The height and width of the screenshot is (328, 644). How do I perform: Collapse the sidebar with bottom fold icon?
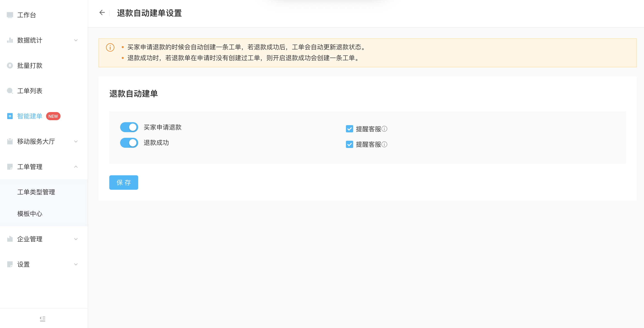point(42,319)
